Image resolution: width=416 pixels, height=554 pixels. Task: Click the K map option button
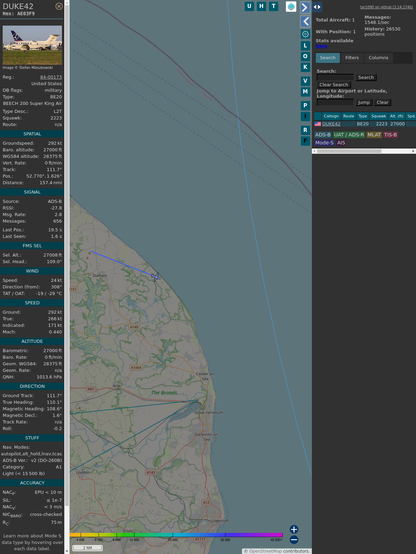pos(305,67)
